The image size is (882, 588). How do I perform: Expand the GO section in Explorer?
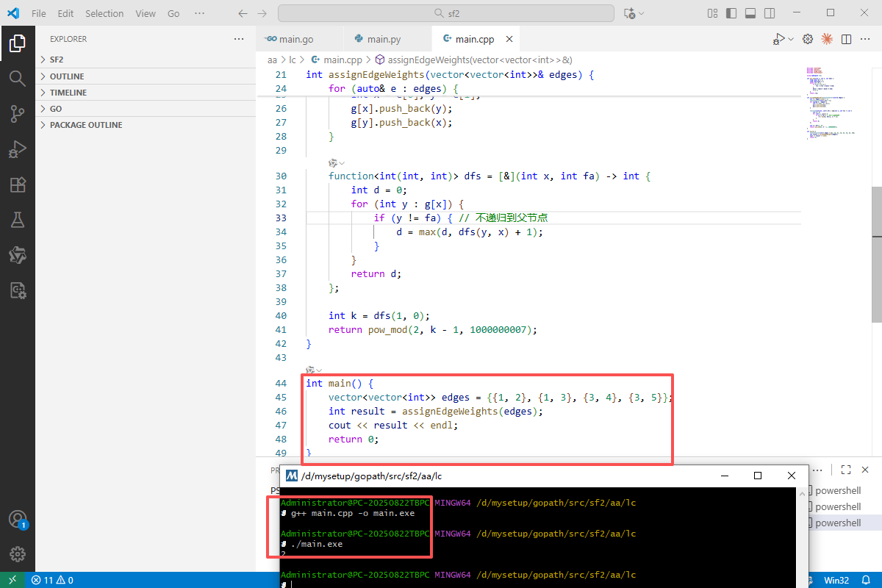coord(146,109)
